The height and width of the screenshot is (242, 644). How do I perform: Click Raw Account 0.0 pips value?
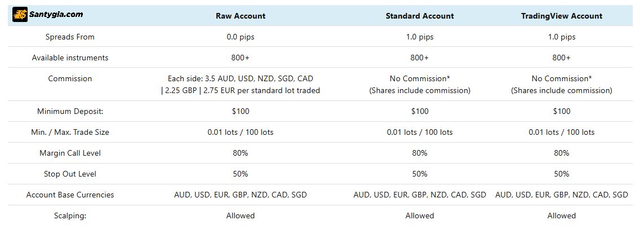[241, 37]
